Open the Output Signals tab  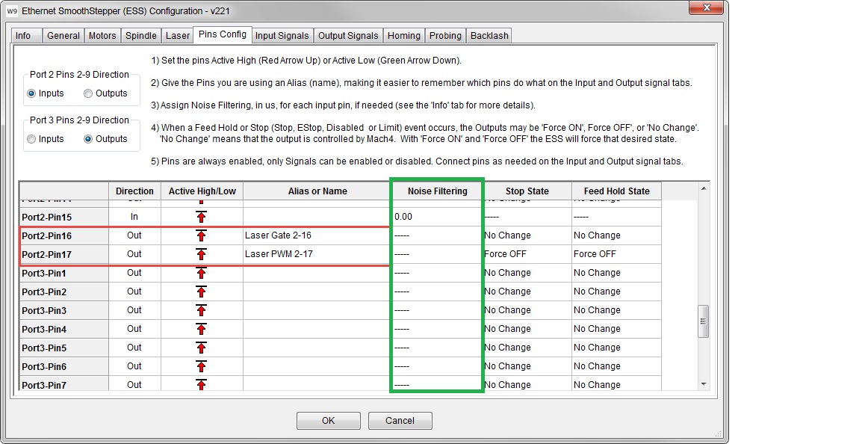[x=348, y=35]
